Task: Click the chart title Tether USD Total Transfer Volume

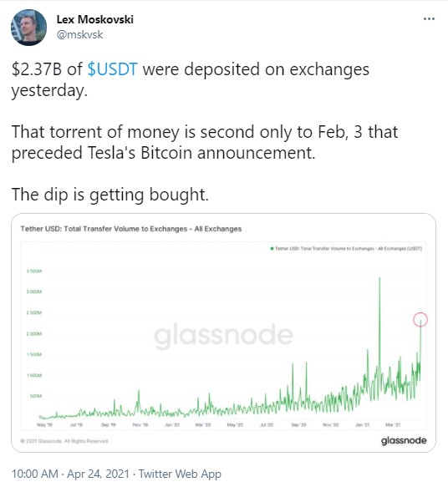Action: pyautogui.click(x=131, y=229)
